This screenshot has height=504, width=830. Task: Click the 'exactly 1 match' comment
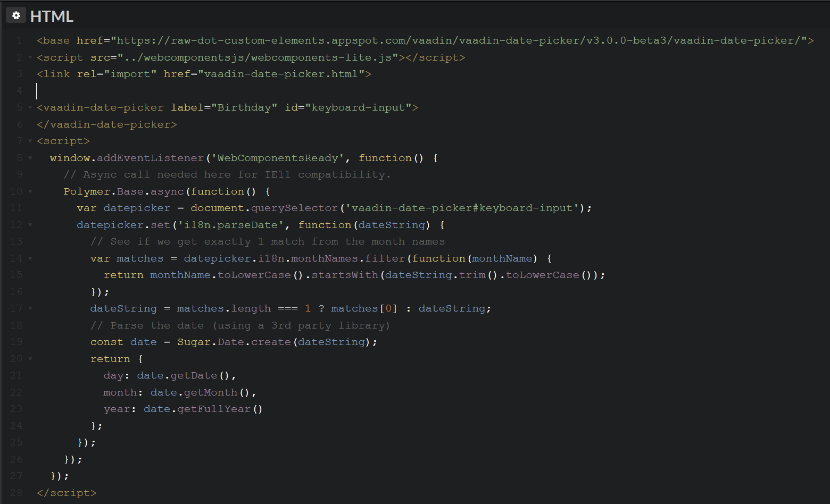pyautogui.click(x=268, y=241)
